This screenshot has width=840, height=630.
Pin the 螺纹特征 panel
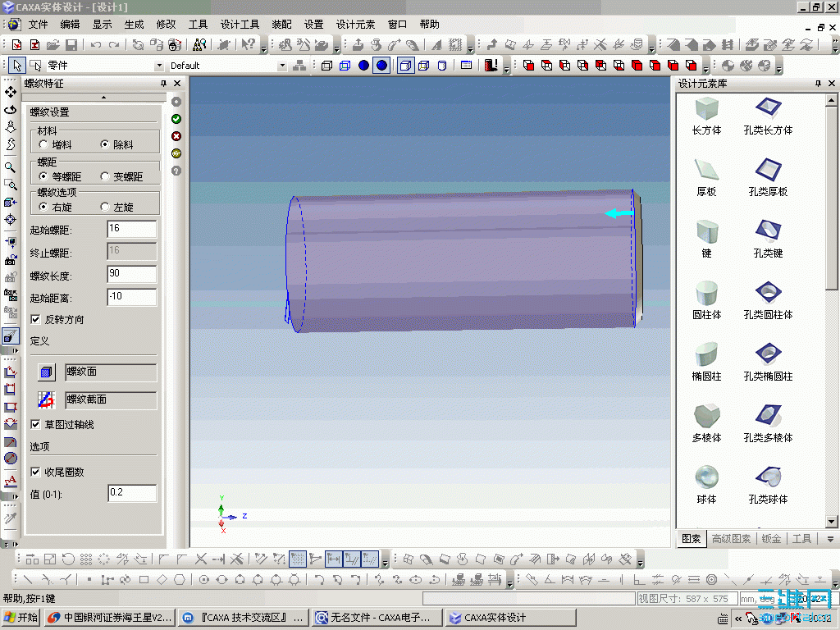coord(163,84)
